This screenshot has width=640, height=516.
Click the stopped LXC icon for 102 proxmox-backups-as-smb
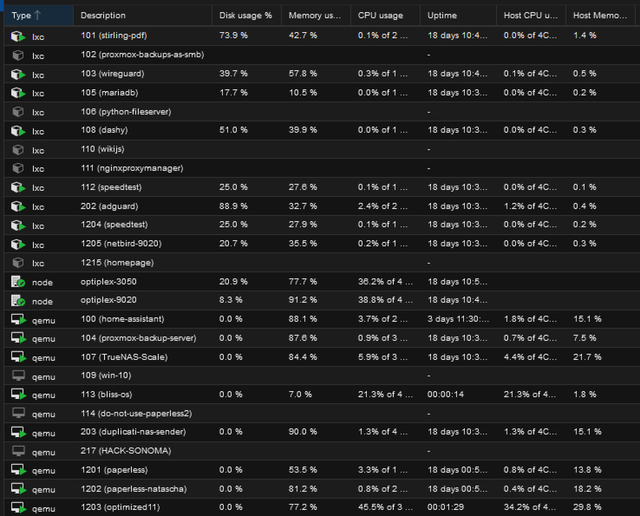click(18, 55)
